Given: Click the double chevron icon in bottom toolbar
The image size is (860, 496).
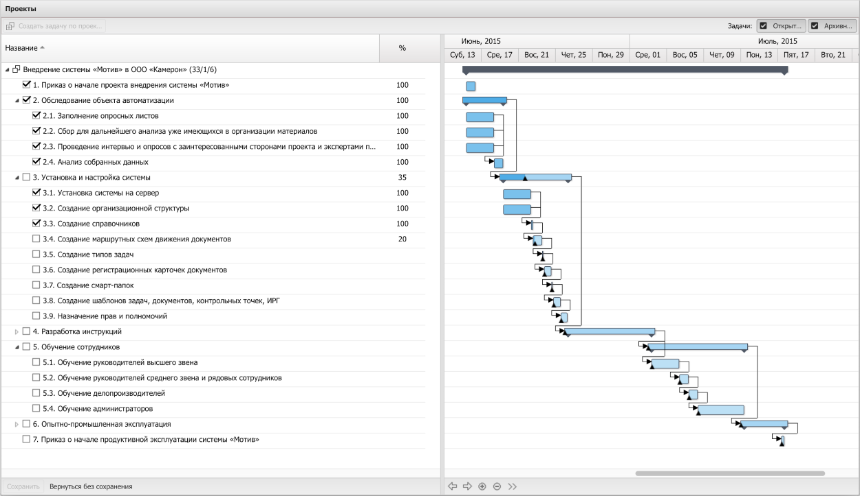Looking at the screenshot, I should point(512,487).
